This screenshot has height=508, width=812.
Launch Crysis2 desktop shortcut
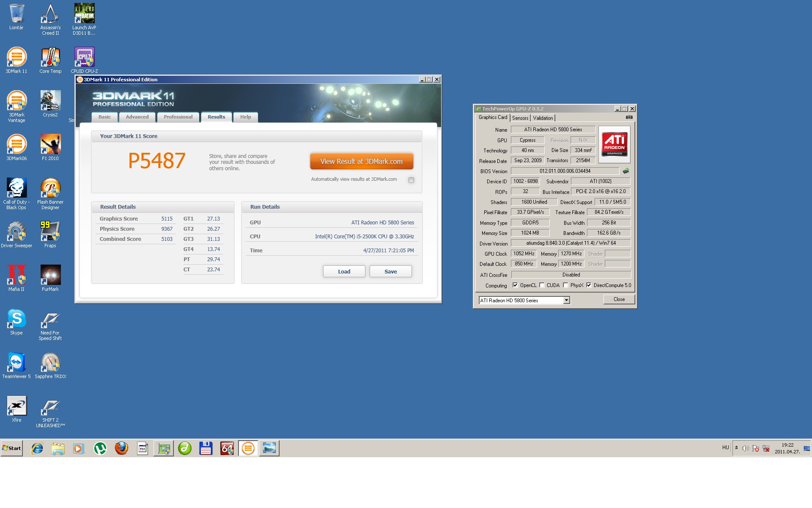pyautogui.click(x=50, y=104)
